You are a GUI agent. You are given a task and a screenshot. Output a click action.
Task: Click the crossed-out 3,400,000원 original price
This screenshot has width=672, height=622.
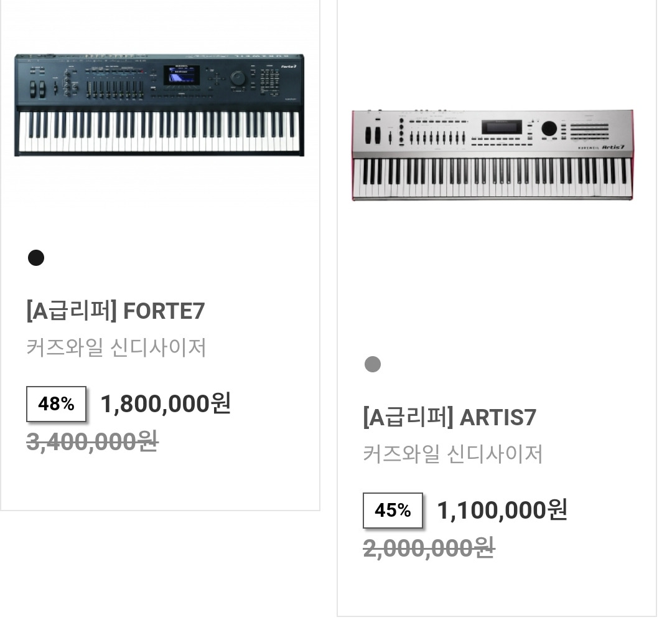click(93, 441)
